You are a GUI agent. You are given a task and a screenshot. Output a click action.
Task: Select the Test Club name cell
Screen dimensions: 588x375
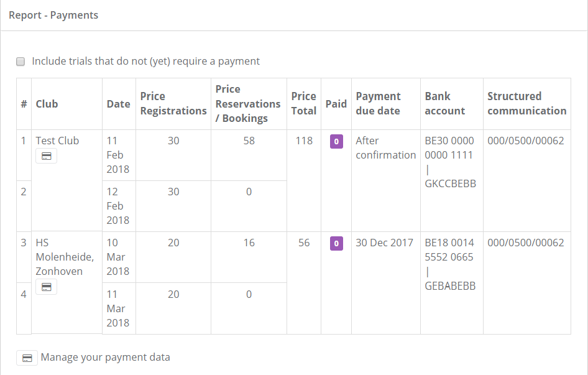coord(57,141)
